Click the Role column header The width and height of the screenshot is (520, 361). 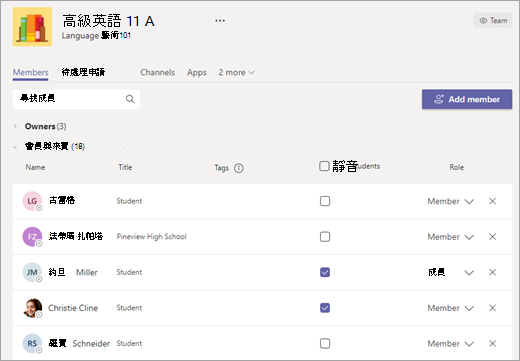456,167
